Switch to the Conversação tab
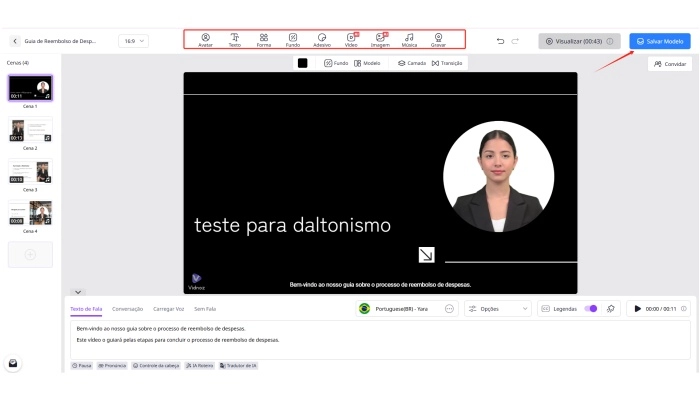The height and width of the screenshot is (400, 700). (128, 309)
